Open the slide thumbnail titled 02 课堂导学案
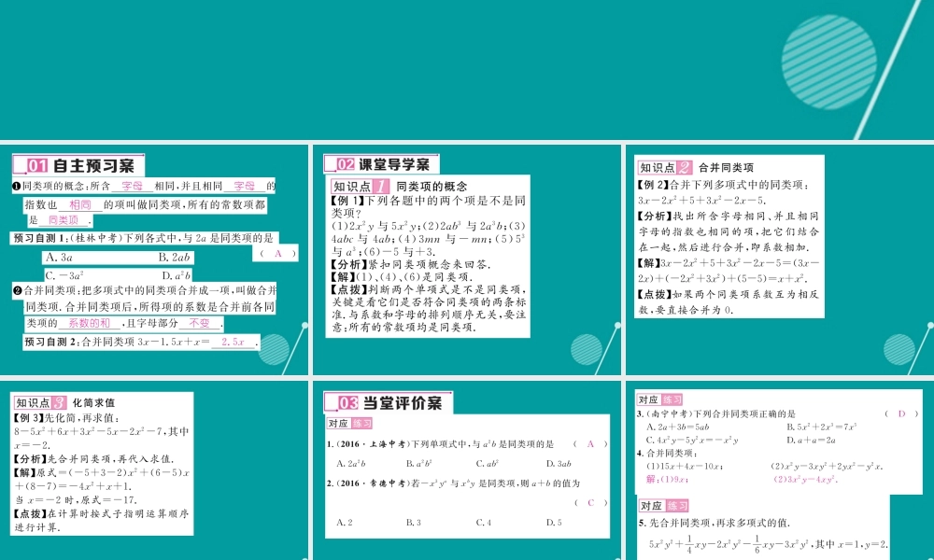The width and height of the screenshot is (934, 560). (467, 259)
